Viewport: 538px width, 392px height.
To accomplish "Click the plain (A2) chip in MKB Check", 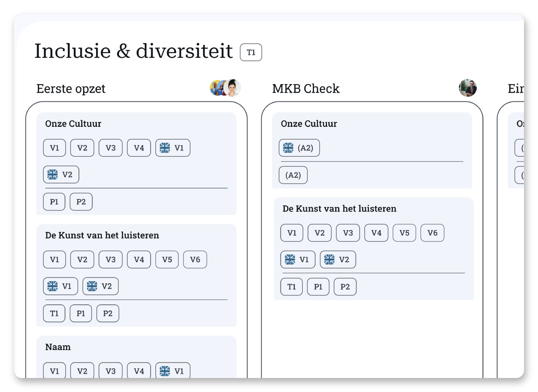I will (x=293, y=175).
